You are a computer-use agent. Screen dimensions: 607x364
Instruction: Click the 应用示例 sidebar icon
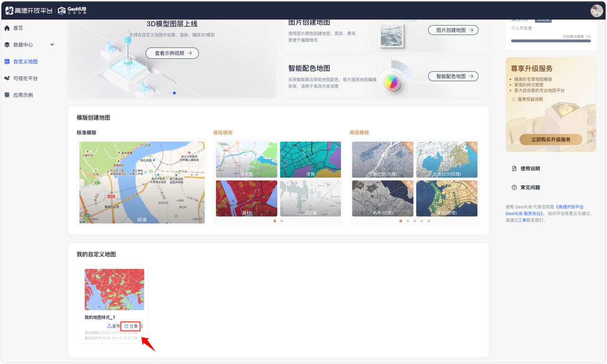tap(7, 95)
